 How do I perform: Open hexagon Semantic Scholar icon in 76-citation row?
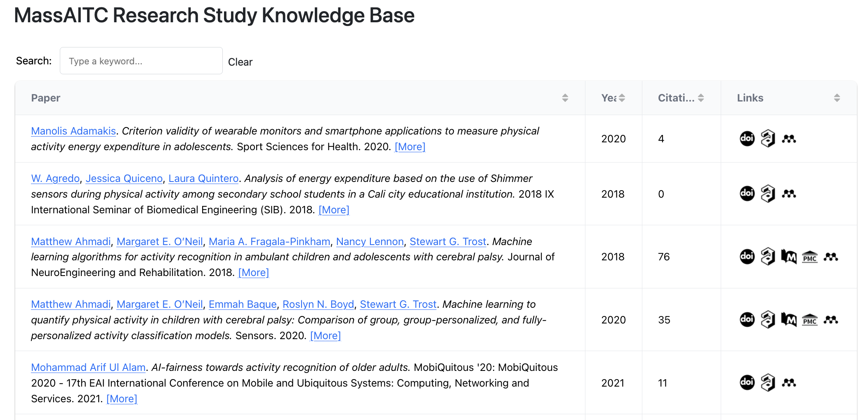pos(768,257)
